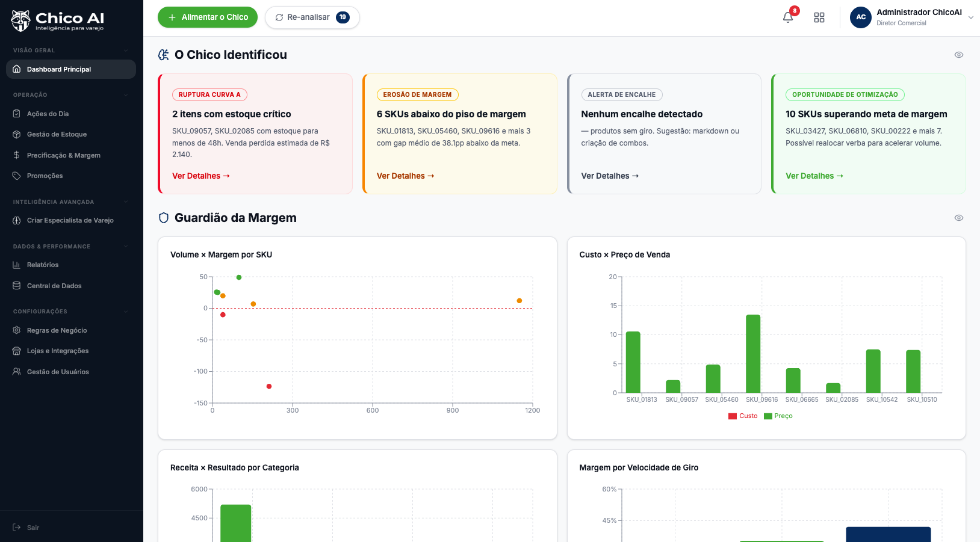This screenshot has width=980, height=542.
Task: Click the Dashboard Principal home icon
Action: (x=17, y=69)
